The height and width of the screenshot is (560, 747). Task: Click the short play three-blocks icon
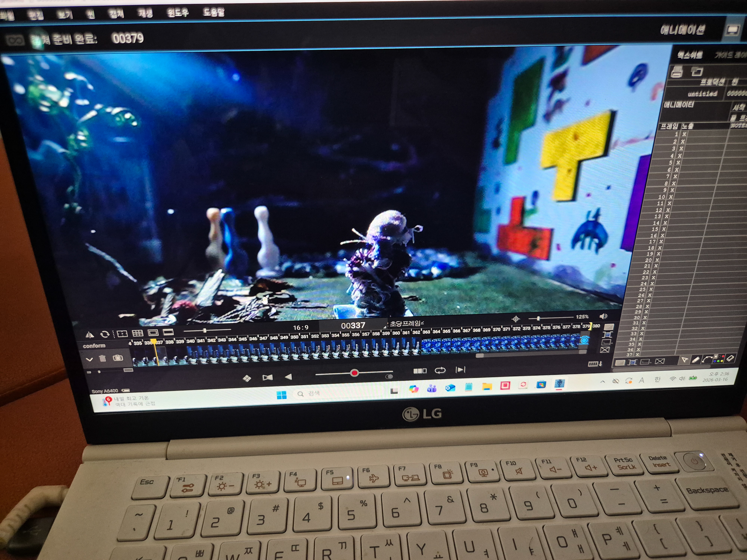tap(420, 371)
